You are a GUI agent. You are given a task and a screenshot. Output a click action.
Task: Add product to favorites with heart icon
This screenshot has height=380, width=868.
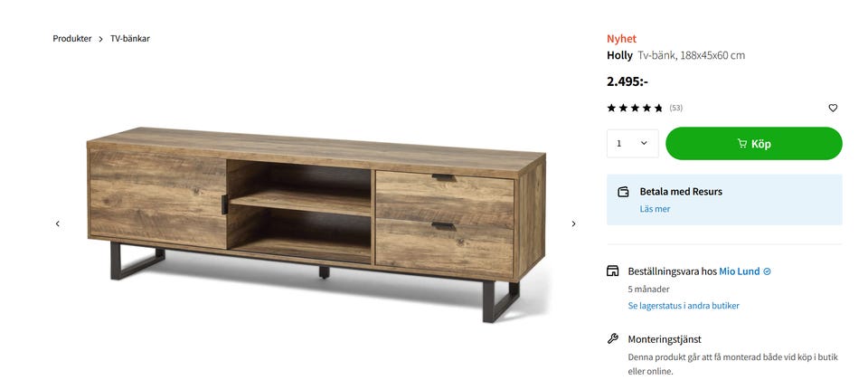[x=833, y=108]
